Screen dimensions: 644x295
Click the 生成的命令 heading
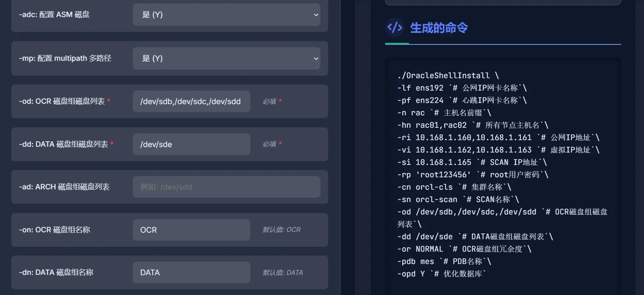point(439,28)
